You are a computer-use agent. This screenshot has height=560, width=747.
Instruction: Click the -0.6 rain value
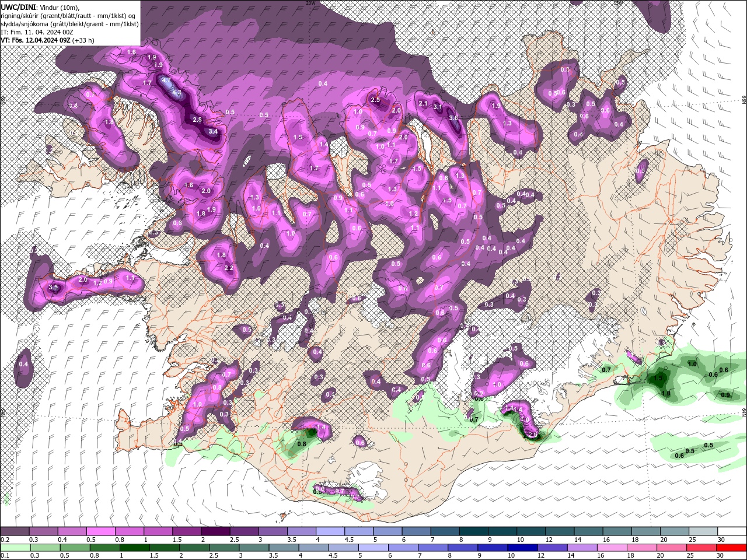tap(712, 374)
